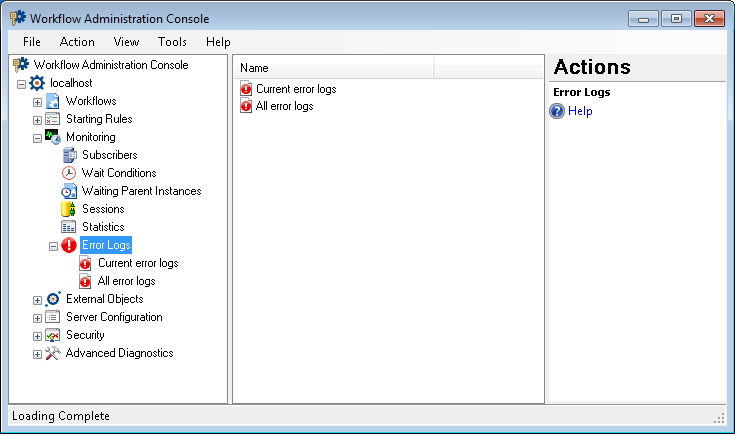Click the red Error Logs tree icon
Viewport: 735px width, 434px height.
click(x=69, y=245)
